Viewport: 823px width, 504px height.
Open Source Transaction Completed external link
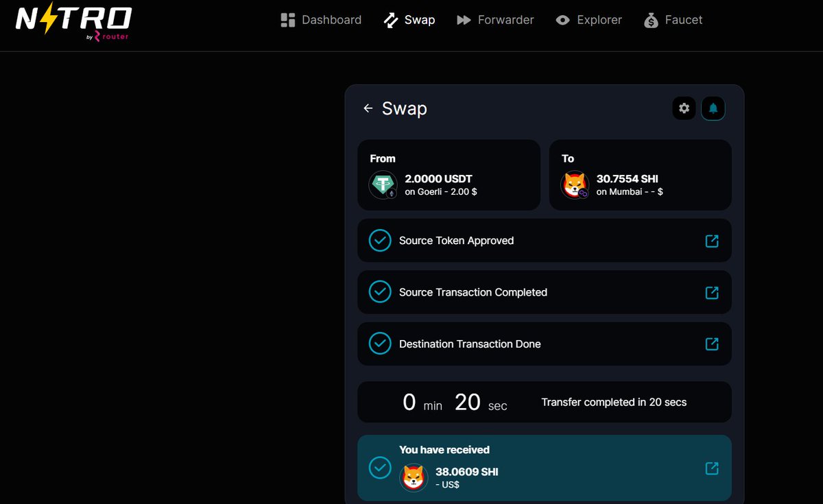click(x=712, y=293)
